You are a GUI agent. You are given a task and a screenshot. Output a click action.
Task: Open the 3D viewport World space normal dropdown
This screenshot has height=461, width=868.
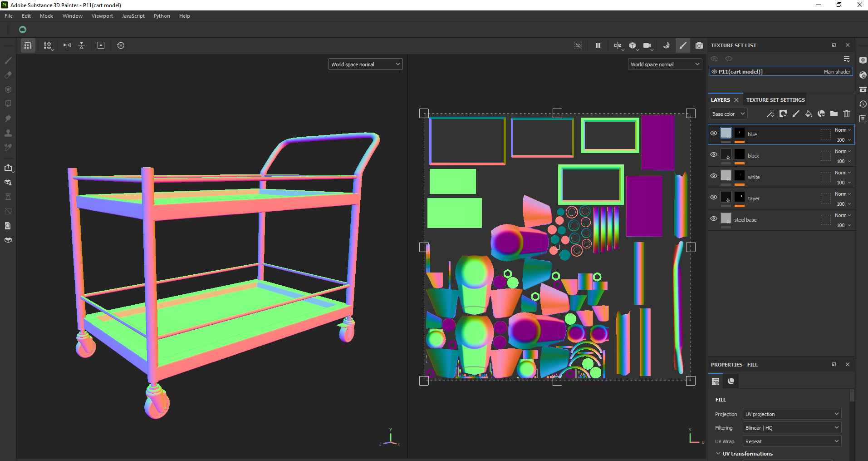pyautogui.click(x=365, y=64)
